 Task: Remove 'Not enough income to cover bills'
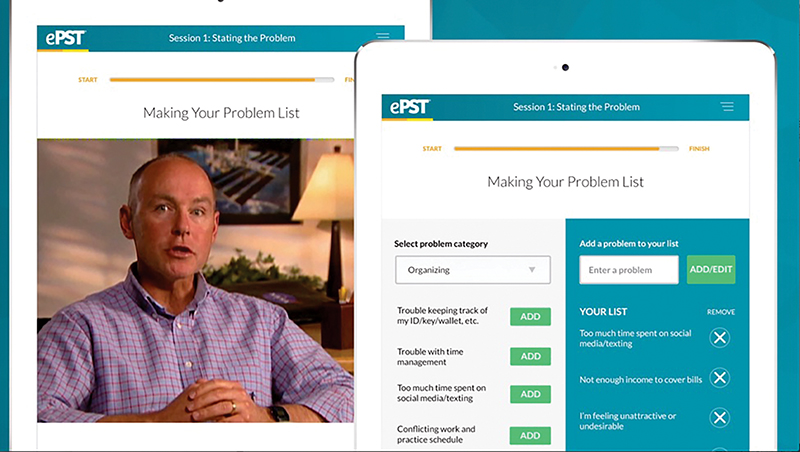click(x=720, y=378)
